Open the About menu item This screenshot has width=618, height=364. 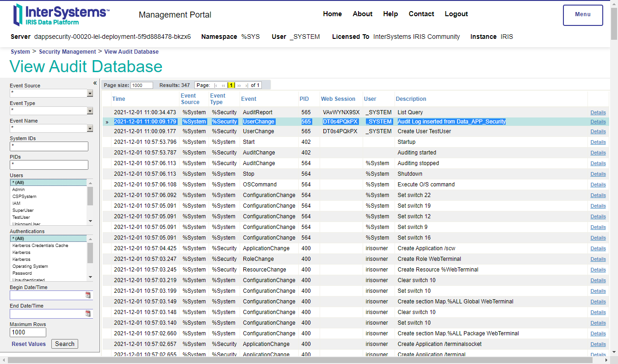coord(362,14)
